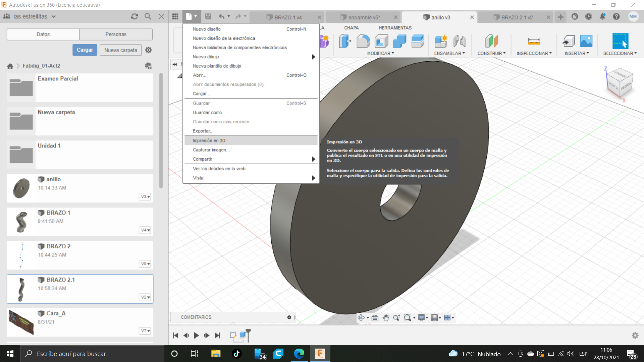Click the timeline play button

[x=197, y=335]
